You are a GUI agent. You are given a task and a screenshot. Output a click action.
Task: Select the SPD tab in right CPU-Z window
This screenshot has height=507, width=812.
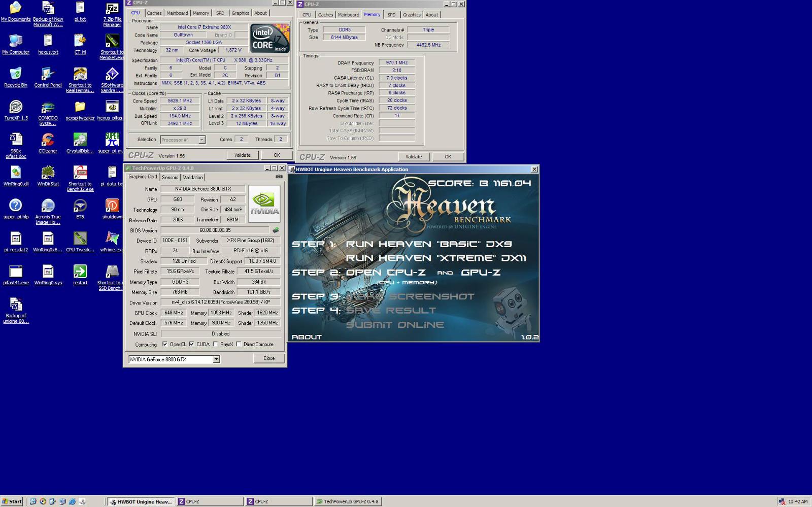pos(391,15)
